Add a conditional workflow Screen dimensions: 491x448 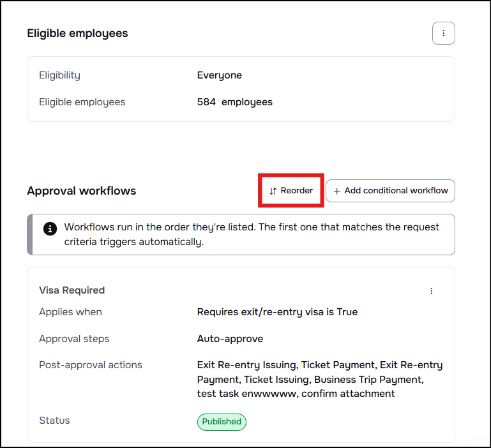coord(390,191)
